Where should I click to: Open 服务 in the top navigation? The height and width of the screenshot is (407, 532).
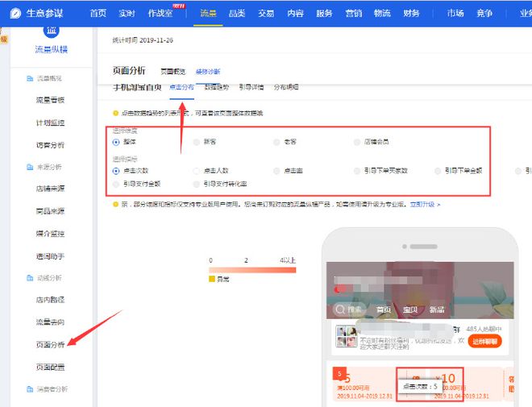[324, 14]
